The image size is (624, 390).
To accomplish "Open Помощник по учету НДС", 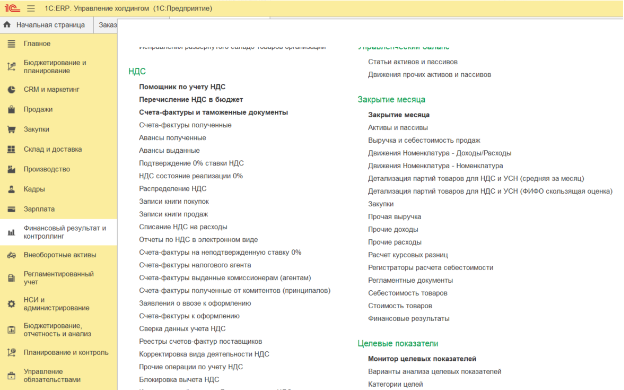I will pyautogui.click(x=182, y=87).
